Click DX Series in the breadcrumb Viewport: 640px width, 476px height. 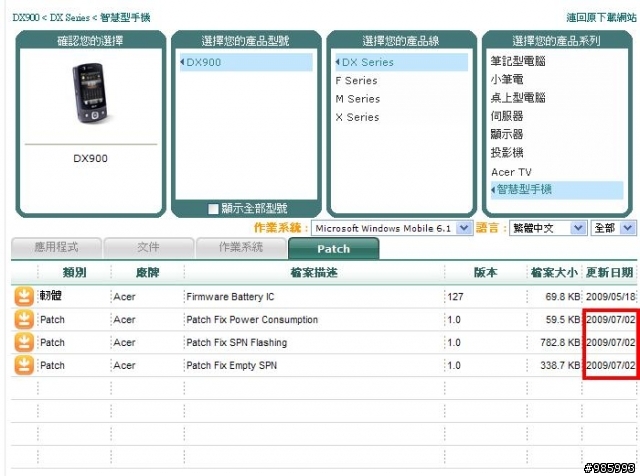point(70,18)
